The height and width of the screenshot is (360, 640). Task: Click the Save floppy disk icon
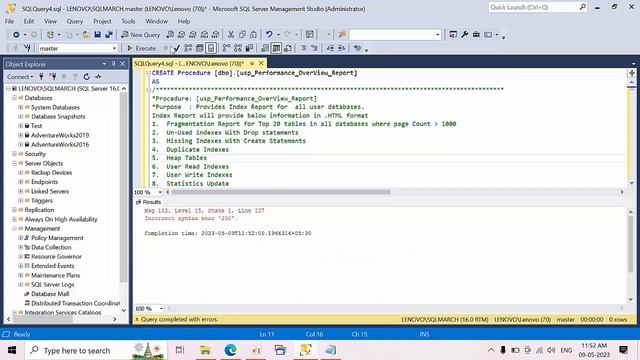(98, 35)
